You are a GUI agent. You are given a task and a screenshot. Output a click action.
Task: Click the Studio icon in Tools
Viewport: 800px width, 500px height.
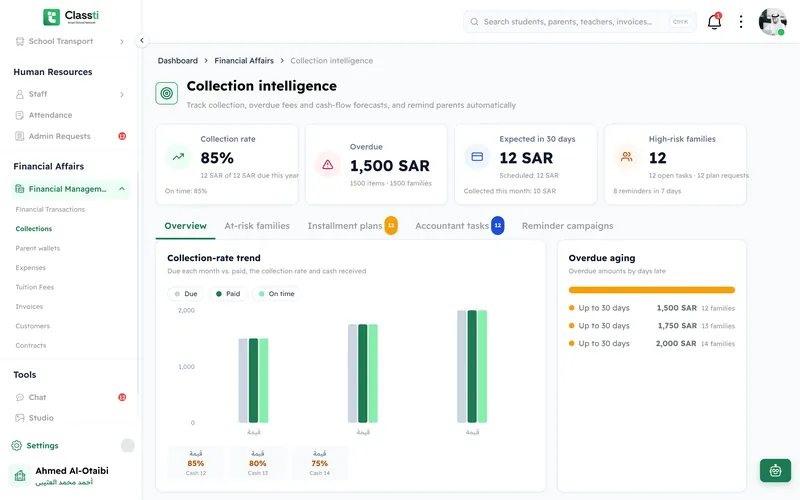coord(20,418)
